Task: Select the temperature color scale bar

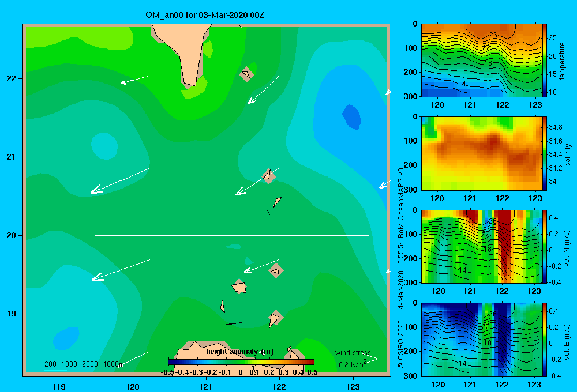Action: tap(545, 61)
